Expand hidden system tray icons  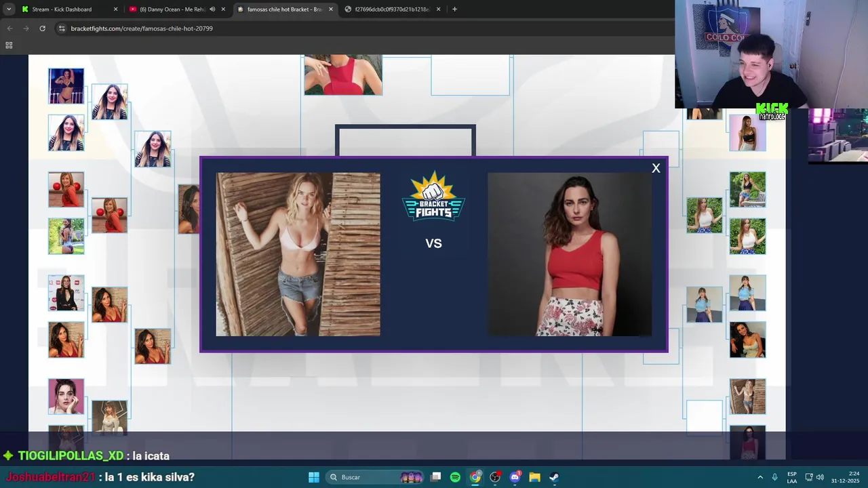tap(760, 477)
